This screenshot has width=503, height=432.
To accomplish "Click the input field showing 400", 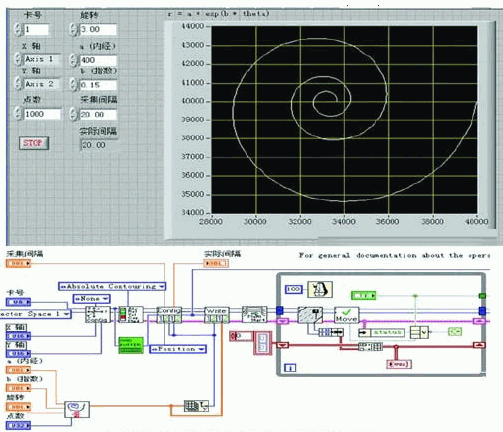I will pyautogui.click(x=98, y=60).
